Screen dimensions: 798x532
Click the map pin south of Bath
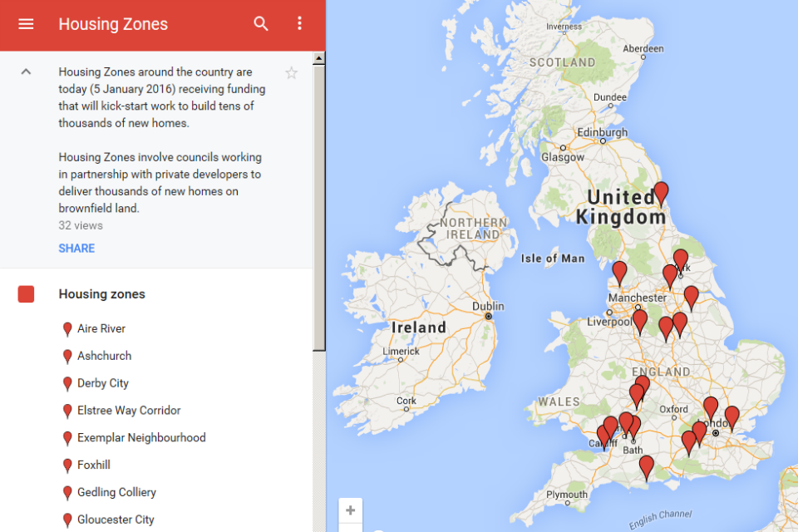[x=646, y=467]
